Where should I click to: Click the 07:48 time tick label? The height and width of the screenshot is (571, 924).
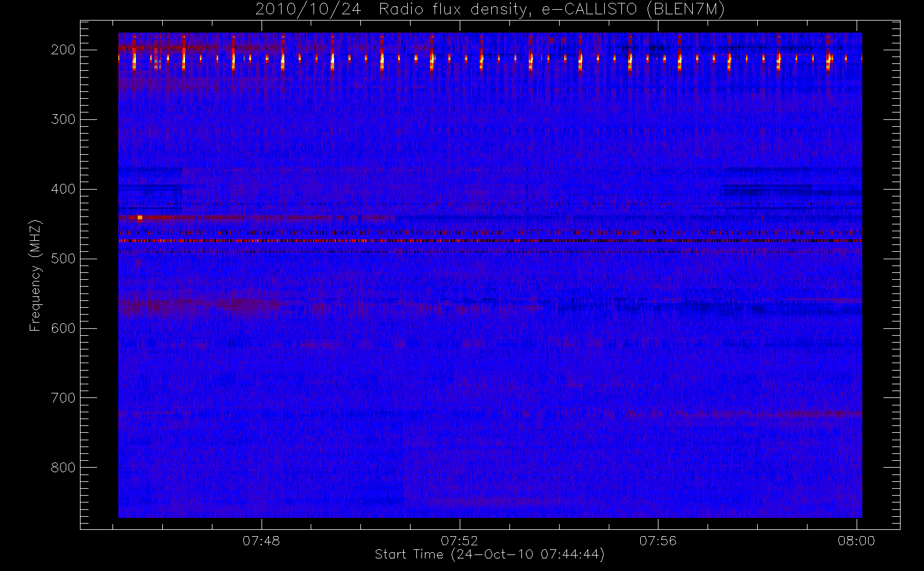click(x=261, y=541)
